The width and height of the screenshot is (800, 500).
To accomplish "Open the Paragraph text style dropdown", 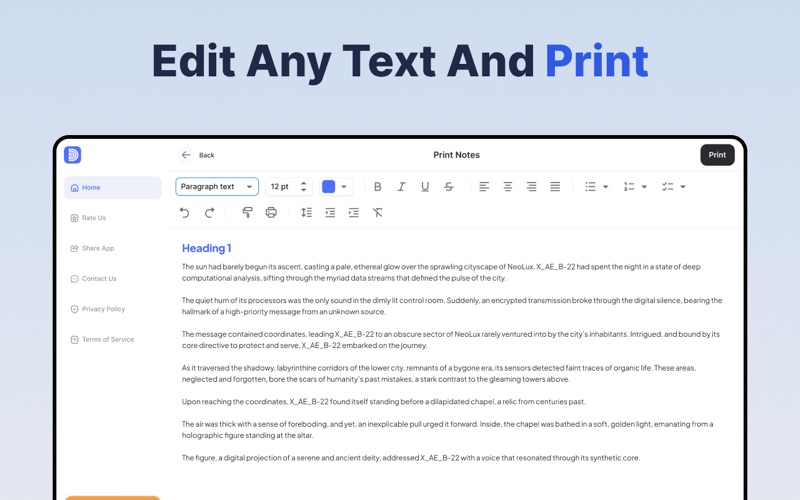I will (217, 187).
